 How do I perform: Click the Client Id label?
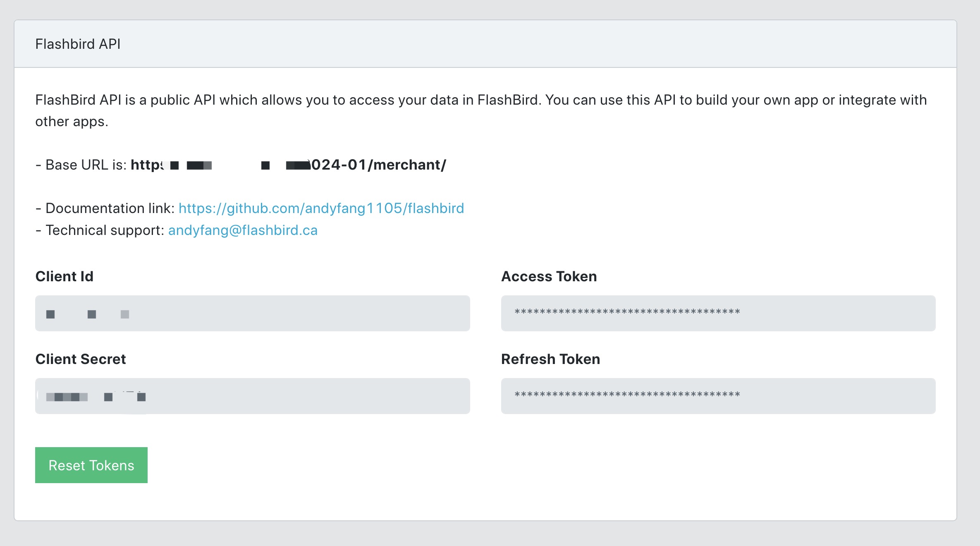[x=65, y=276]
